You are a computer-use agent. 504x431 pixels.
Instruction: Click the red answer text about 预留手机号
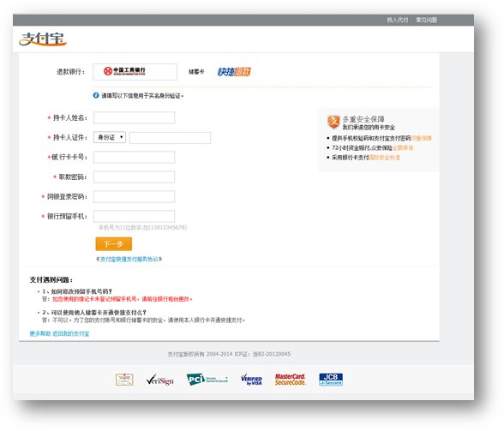point(122,299)
